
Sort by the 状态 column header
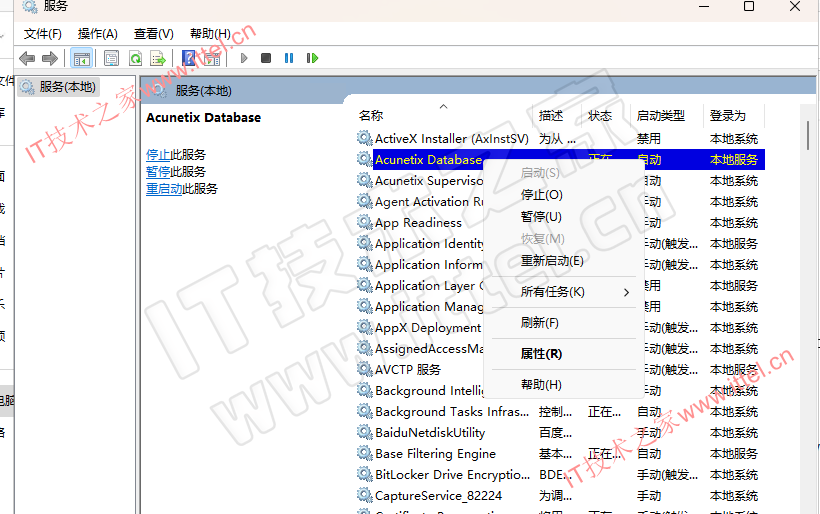tap(600, 116)
